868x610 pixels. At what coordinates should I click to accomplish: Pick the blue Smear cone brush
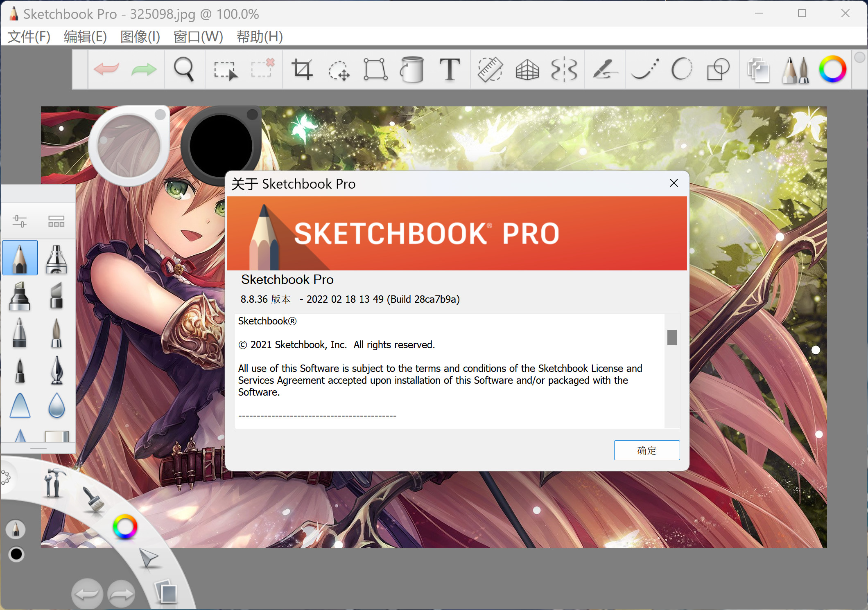(x=20, y=405)
